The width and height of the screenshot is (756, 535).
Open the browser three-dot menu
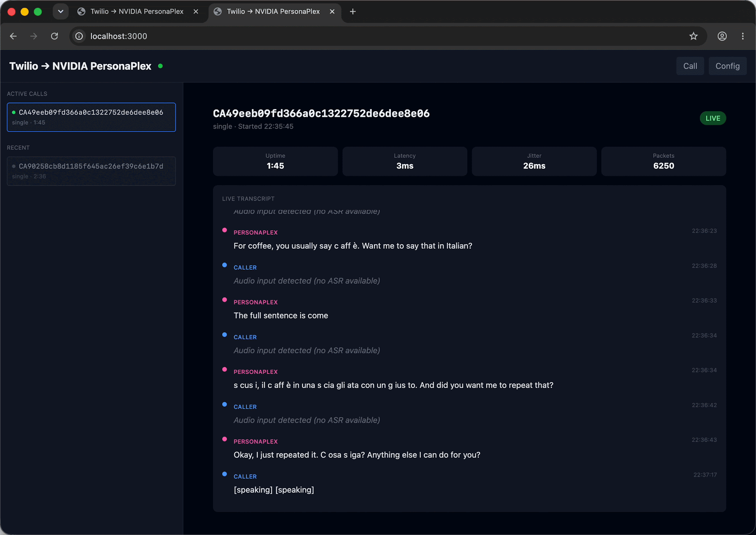[743, 36]
